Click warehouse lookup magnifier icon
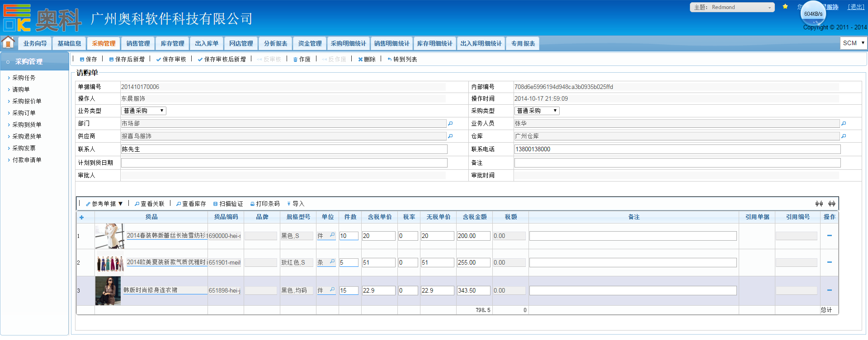The image size is (868, 340). point(844,136)
